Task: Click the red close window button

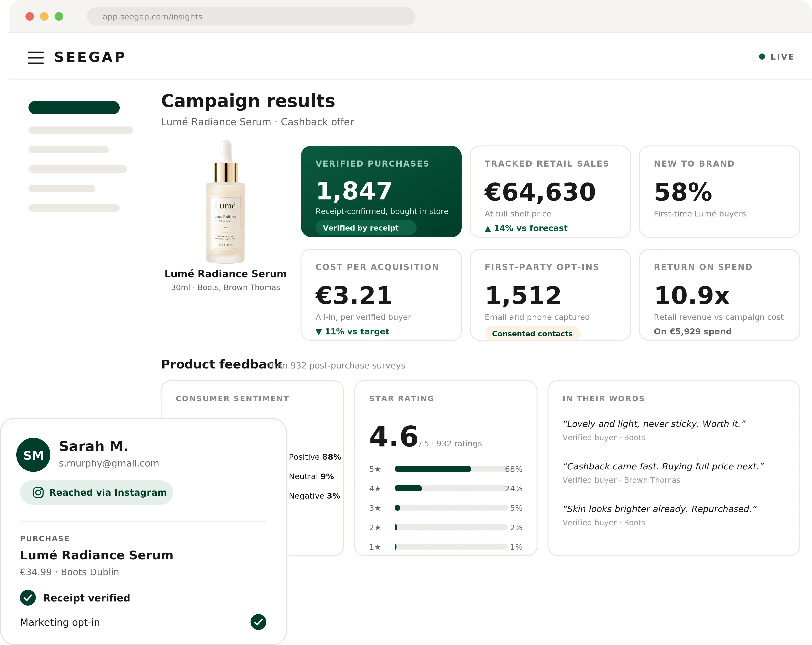Action: click(30, 17)
